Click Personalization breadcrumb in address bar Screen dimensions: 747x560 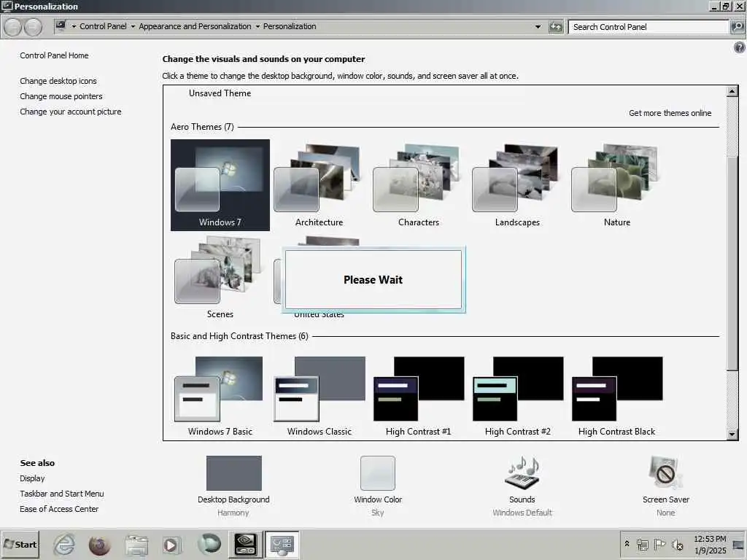[290, 26]
